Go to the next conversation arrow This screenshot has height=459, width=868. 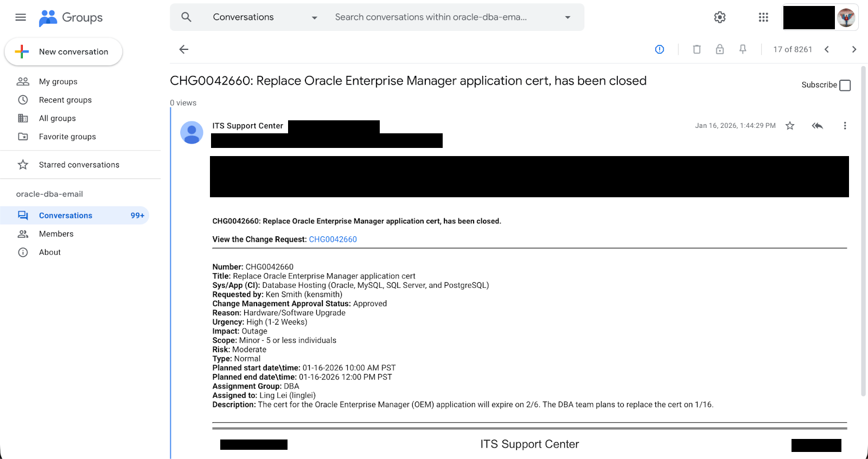853,49
